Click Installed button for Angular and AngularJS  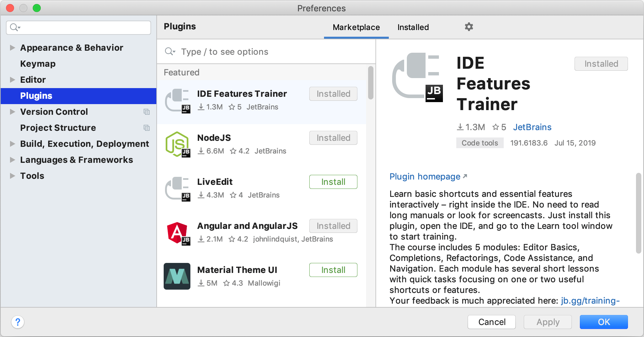coord(333,226)
